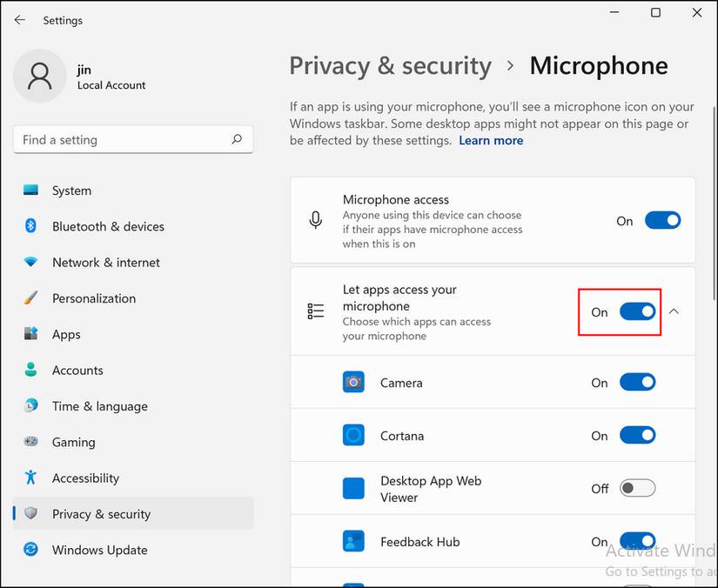Viewport: 718px width, 588px height.
Task: Collapse the app list chevron
Action: tap(674, 311)
